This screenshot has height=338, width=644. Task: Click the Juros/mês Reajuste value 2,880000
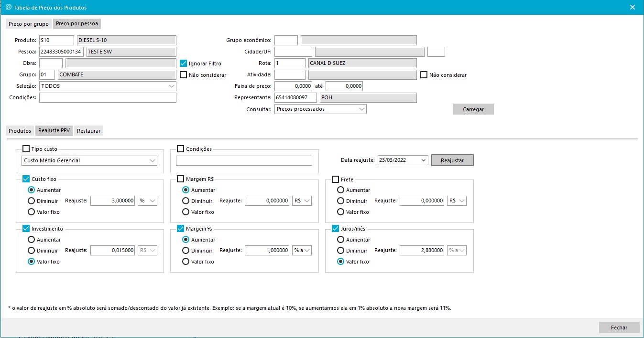tap(422, 251)
